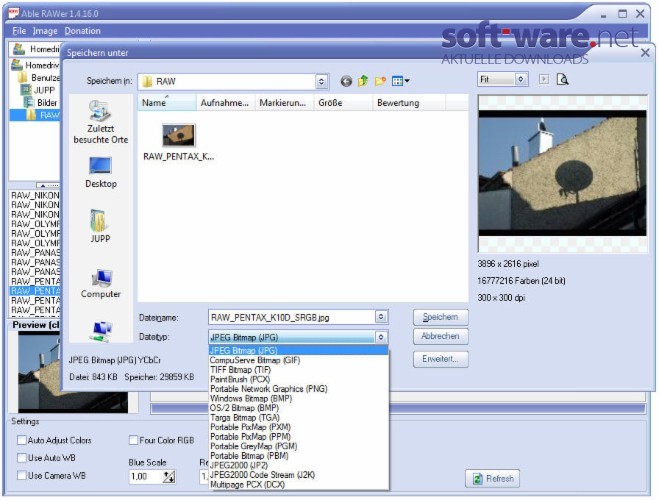Screen dimensions: 659x500
Task: Open the JUPP user folder shortcut
Action: [100, 226]
